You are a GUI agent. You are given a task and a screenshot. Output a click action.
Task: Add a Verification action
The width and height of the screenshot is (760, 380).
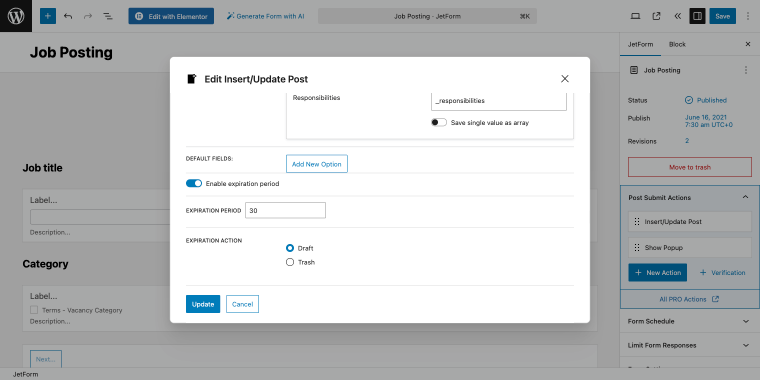click(722, 272)
